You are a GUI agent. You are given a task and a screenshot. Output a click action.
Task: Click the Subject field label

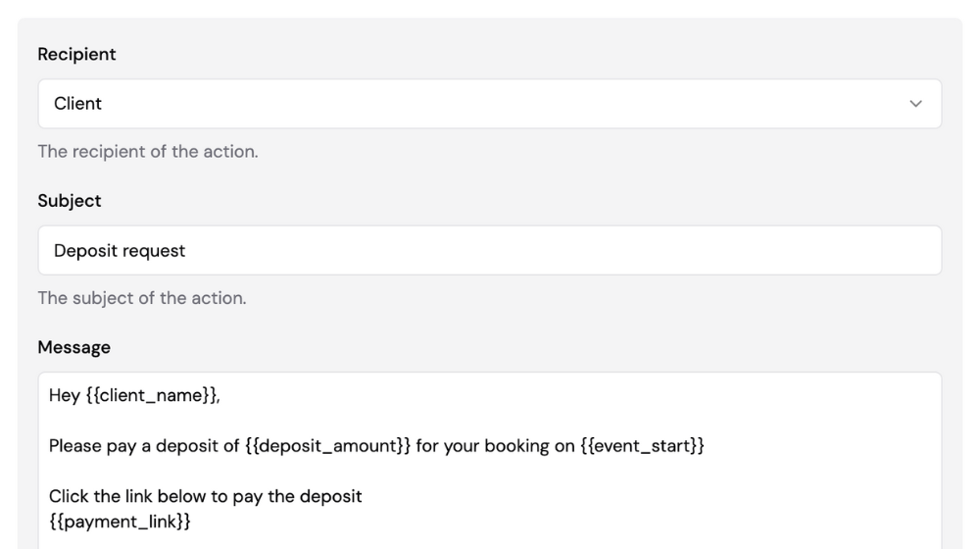pyautogui.click(x=69, y=201)
